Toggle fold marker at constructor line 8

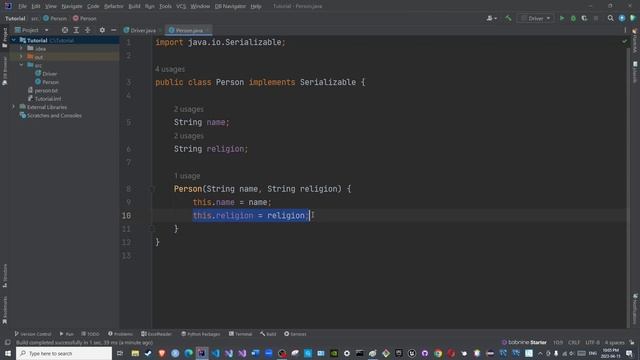tap(151, 189)
